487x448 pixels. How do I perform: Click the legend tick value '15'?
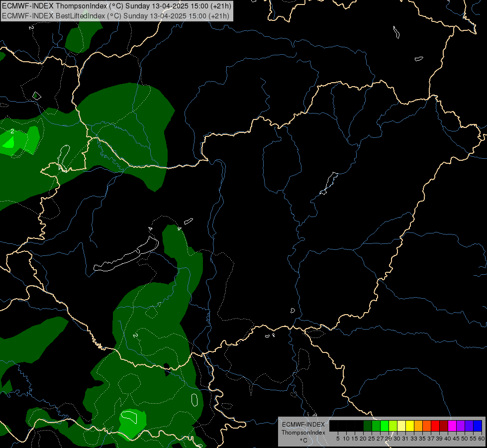[355, 439]
